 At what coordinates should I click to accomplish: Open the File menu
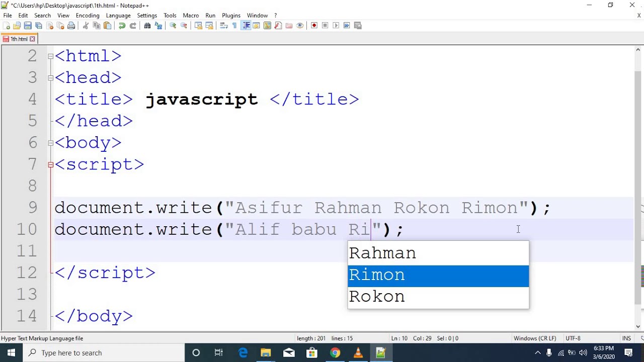8,16
